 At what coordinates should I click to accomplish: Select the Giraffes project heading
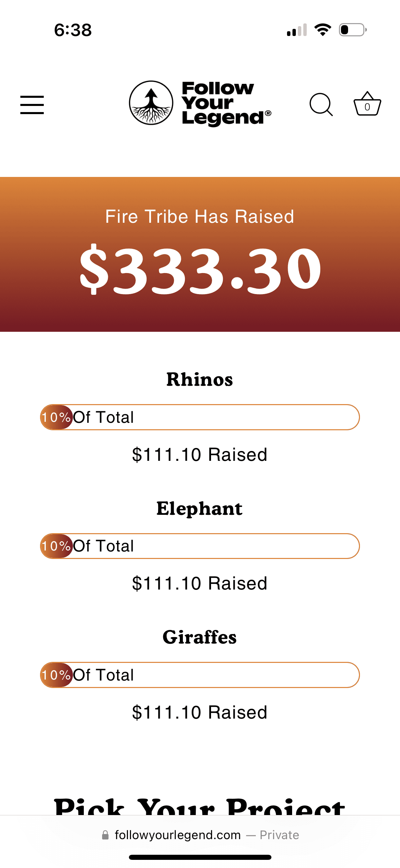[x=199, y=637]
